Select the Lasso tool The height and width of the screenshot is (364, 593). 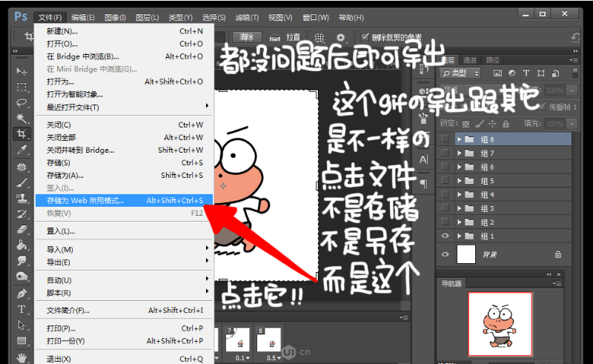(21, 102)
